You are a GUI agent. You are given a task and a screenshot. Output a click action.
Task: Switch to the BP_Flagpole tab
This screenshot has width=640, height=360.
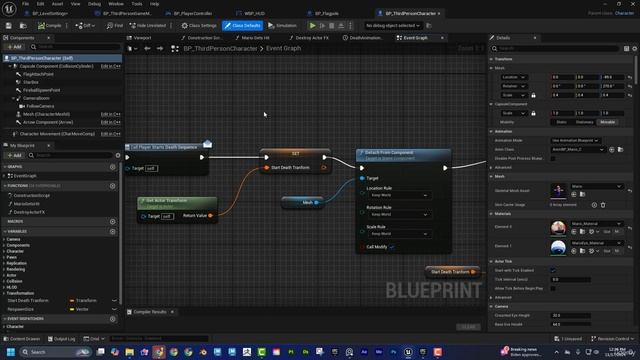(327, 13)
